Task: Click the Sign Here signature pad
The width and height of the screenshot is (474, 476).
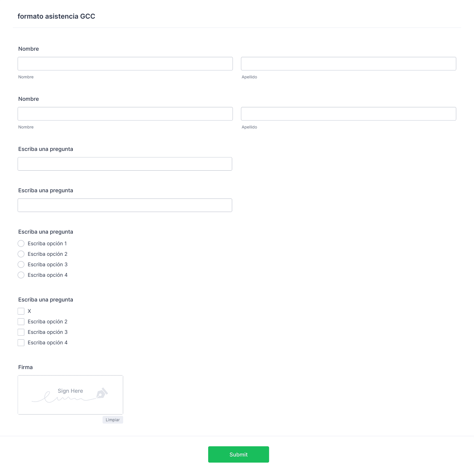Action: click(x=70, y=395)
